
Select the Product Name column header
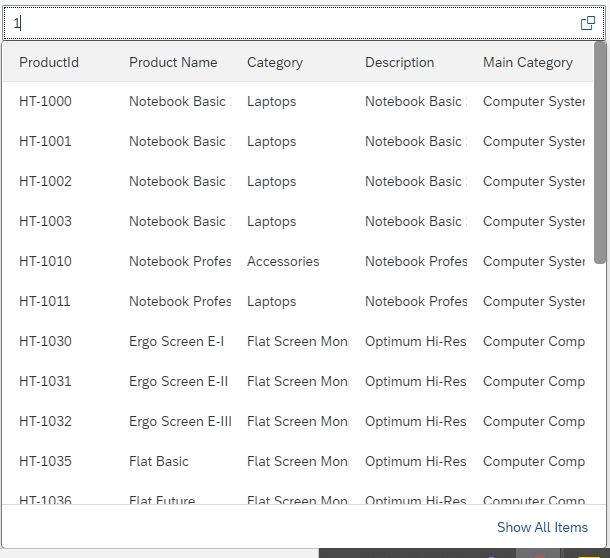173,62
